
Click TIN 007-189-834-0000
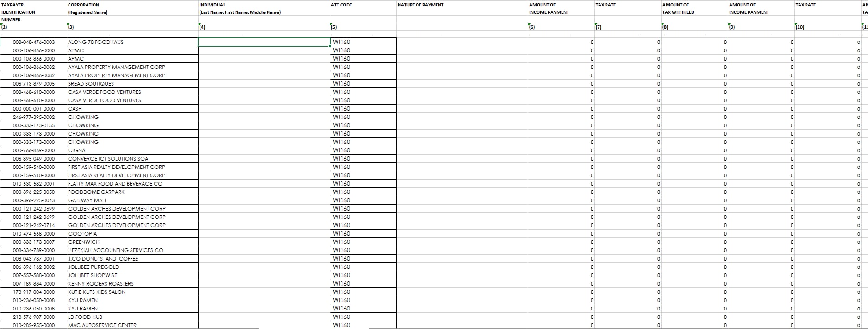click(34, 284)
